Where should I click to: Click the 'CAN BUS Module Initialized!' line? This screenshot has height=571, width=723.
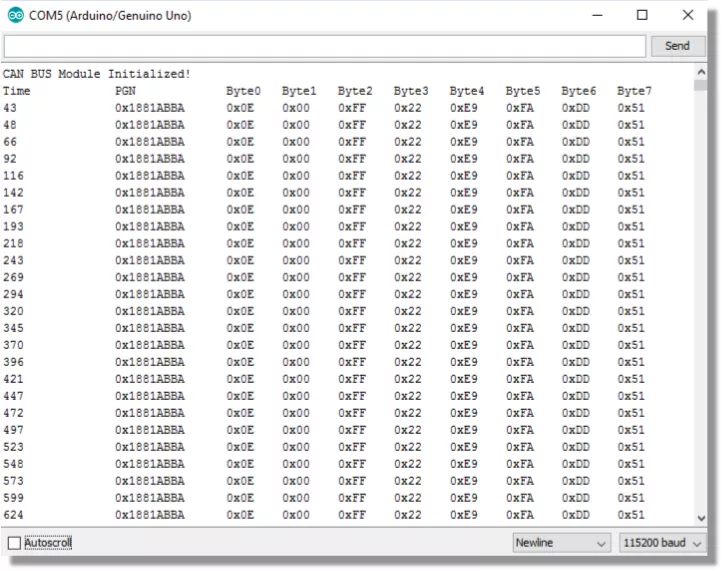[x=96, y=74]
